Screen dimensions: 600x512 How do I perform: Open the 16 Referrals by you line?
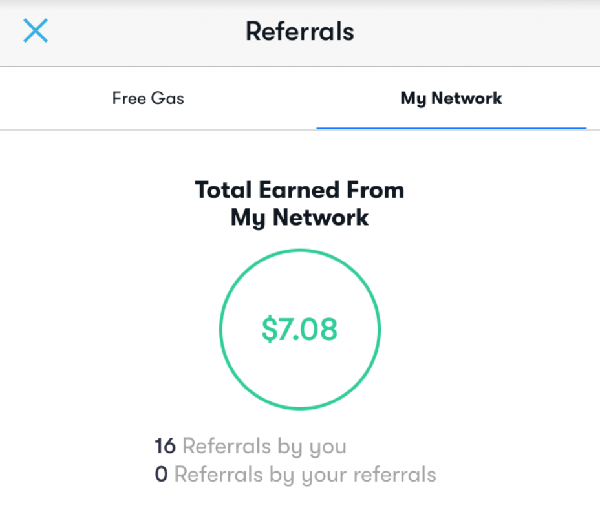click(251, 447)
